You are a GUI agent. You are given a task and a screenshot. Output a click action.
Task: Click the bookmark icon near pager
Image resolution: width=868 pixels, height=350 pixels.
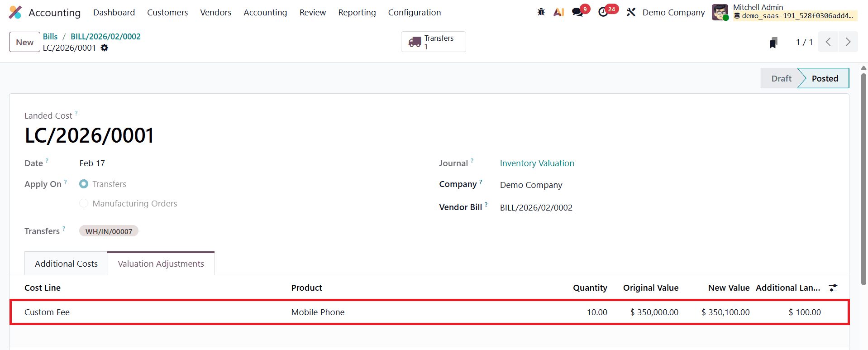point(773,43)
